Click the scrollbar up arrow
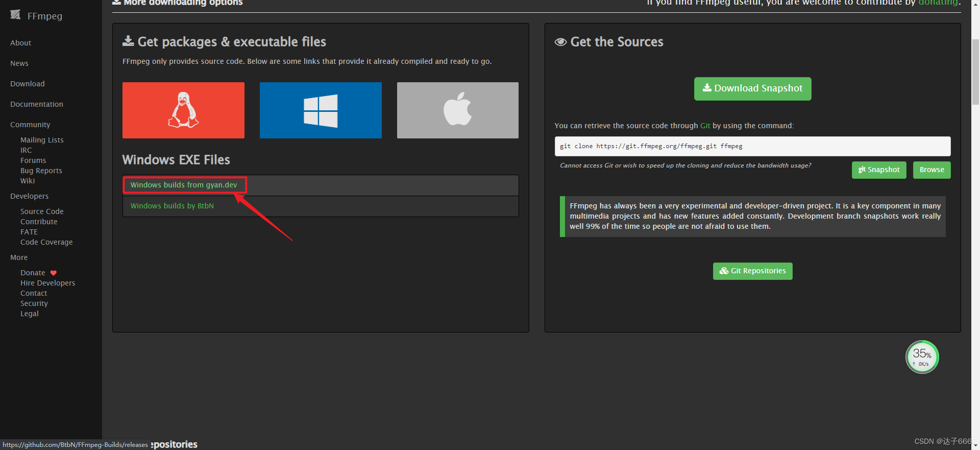The image size is (980, 450). pyautogui.click(x=975, y=4)
